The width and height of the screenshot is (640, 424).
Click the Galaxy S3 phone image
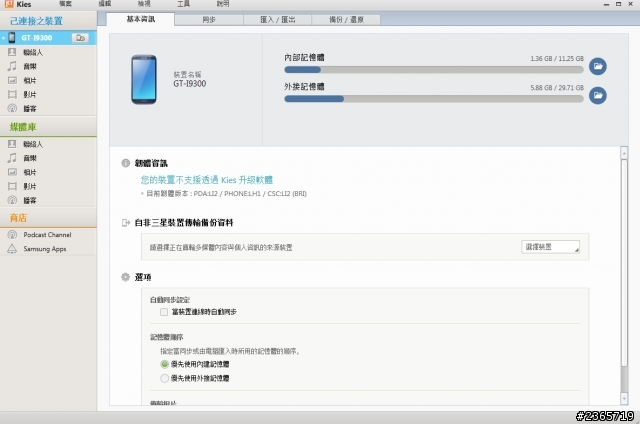pyautogui.click(x=144, y=80)
